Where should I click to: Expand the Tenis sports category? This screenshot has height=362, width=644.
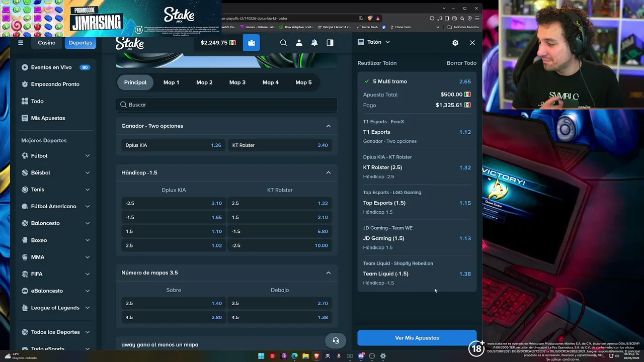tap(88, 190)
